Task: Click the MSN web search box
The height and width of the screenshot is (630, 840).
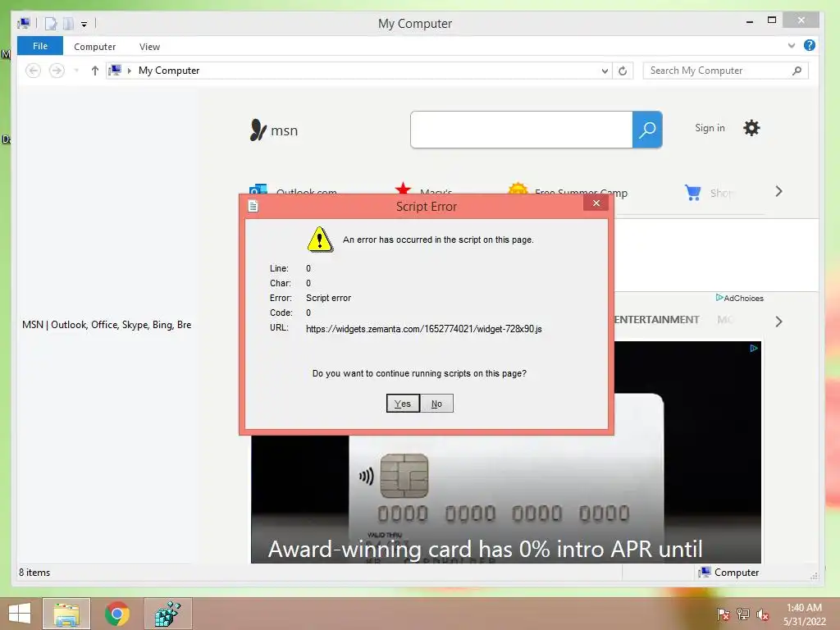Action: point(521,130)
